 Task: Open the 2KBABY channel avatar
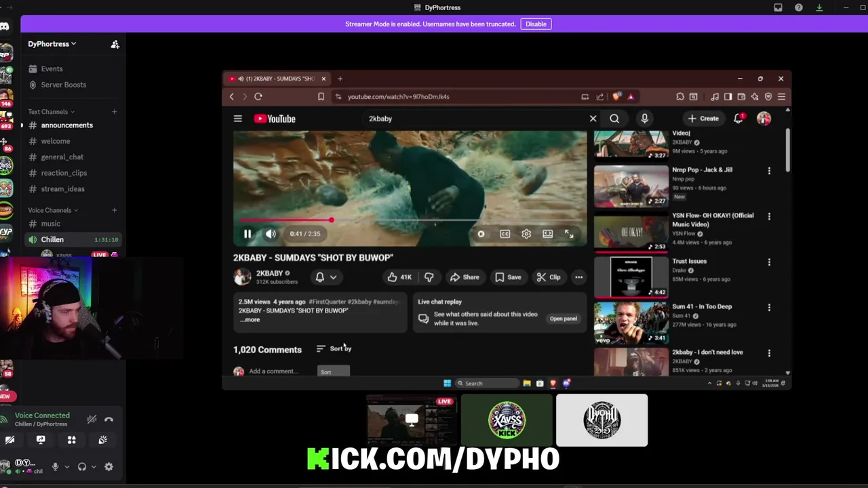242,277
